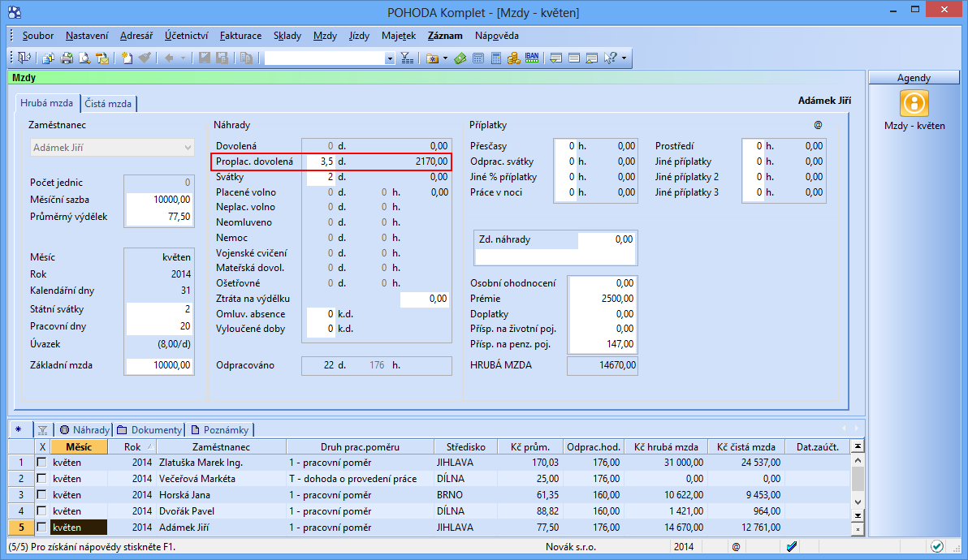The width and height of the screenshot is (968, 560).
Task: Tick the checkbox for Večeřová Markéta
Action: [x=42, y=478]
